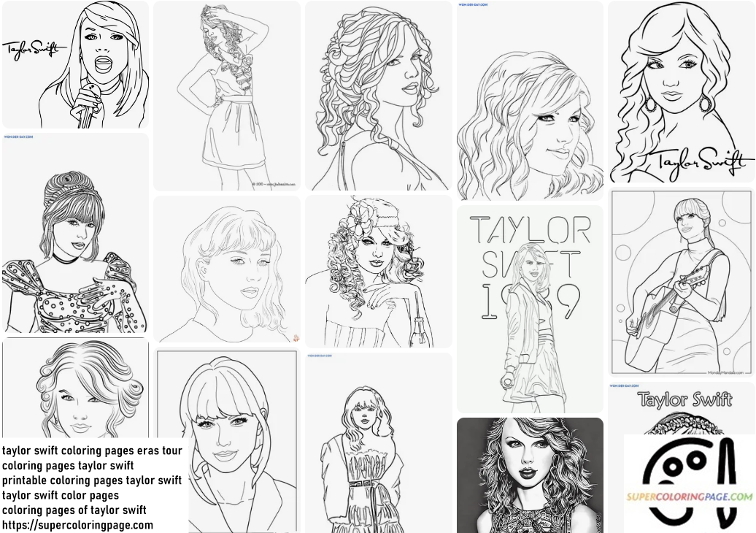756x533 pixels.
Task: Click 'printable coloring pages taylor swift' text
Action: 92,480
